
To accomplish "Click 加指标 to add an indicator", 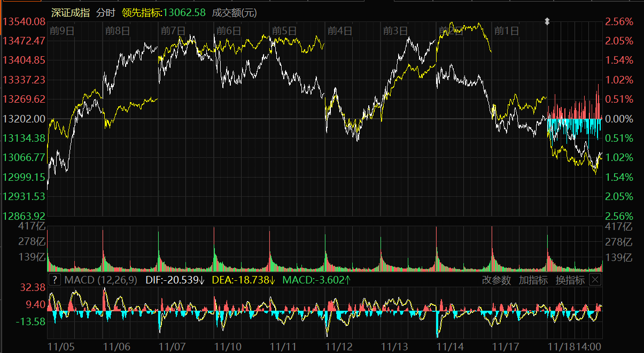I will pyautogui.click(x=533, y=280).
